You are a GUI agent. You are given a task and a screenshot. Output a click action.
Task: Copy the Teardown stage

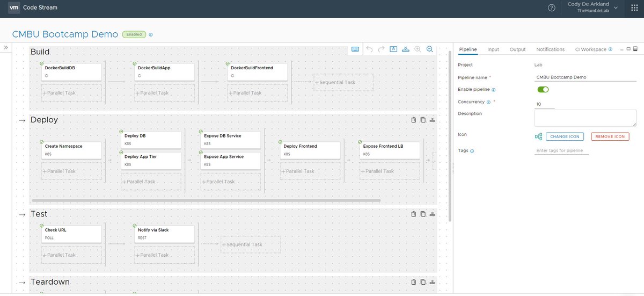(x=423, y=281)
